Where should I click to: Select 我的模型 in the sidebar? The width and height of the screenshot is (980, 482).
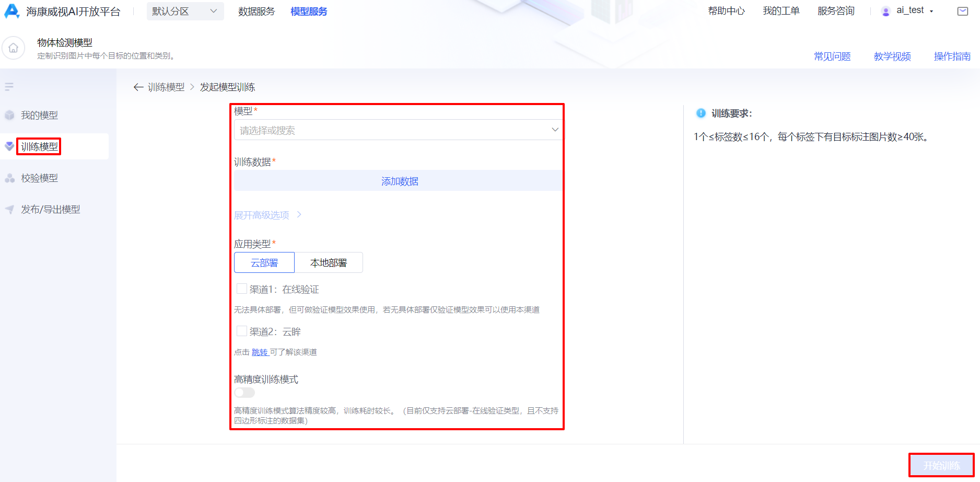(39, 115)
